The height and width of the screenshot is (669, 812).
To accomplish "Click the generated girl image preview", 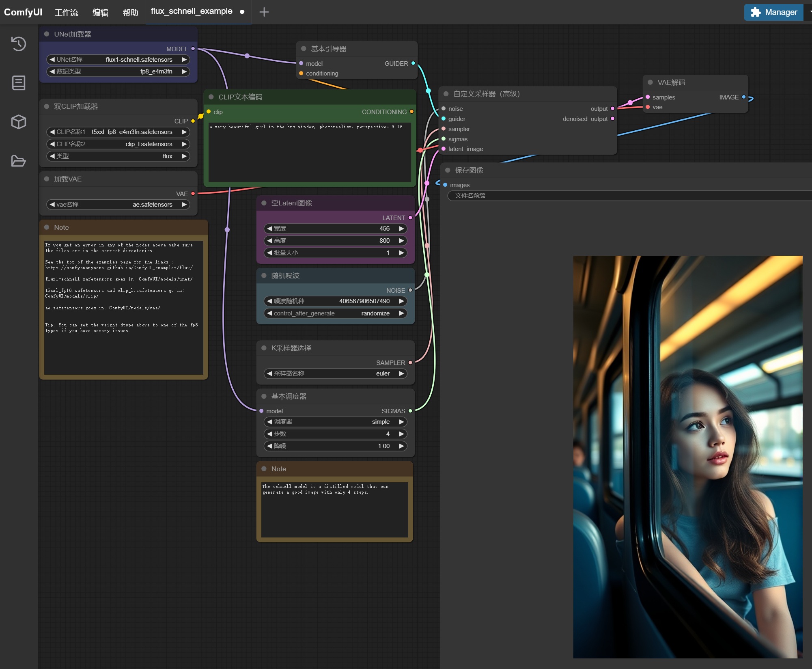I will click(x=687, y=457).
